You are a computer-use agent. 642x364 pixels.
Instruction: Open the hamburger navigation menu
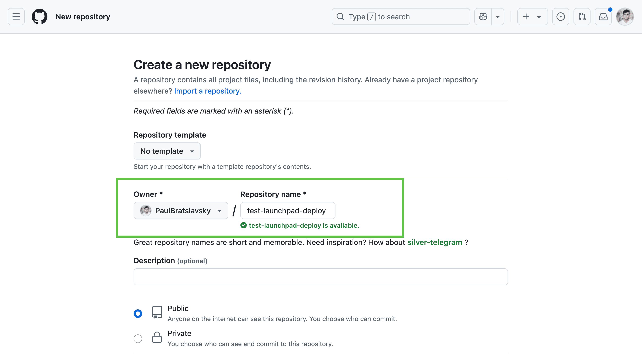click(16, 17)
